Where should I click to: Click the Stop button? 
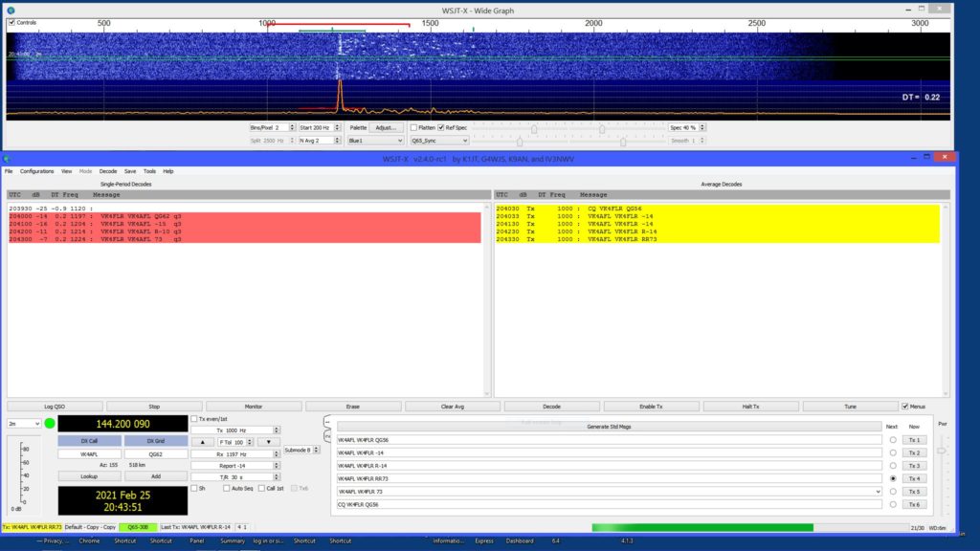(x=154, y=407)
